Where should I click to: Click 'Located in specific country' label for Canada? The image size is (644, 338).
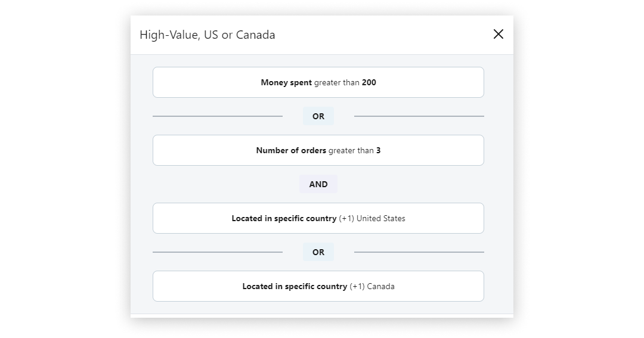click(295, 287)
